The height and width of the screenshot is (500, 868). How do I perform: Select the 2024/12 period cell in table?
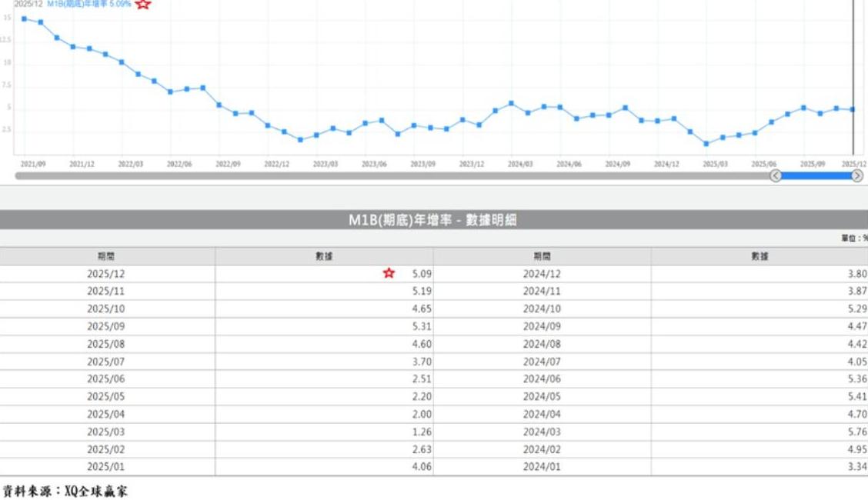[542, 274]
